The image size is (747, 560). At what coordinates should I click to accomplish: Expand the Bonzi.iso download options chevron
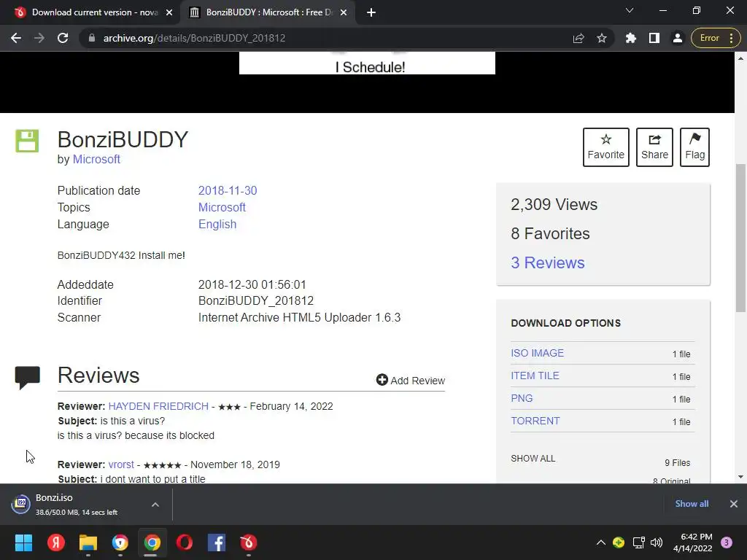click(x=155, y=505)
